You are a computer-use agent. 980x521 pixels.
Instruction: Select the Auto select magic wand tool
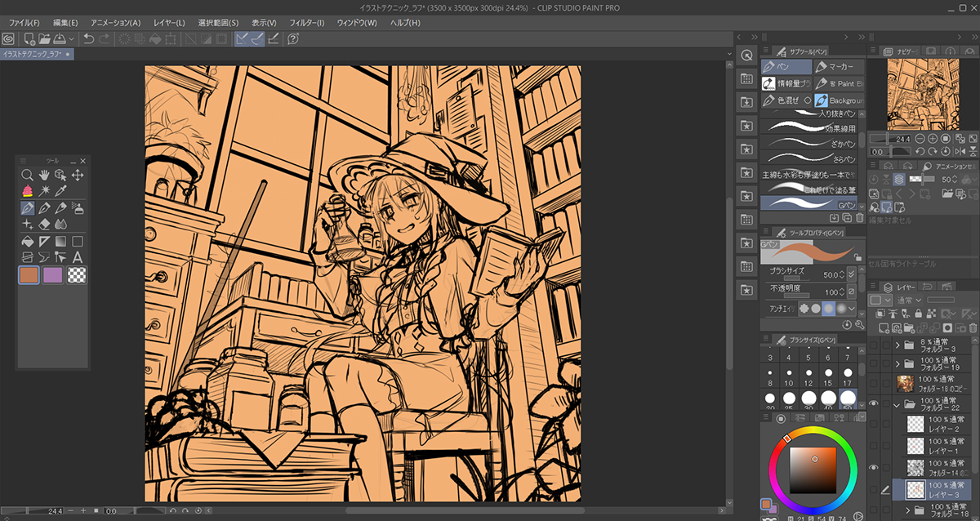[x=44, y=191]
